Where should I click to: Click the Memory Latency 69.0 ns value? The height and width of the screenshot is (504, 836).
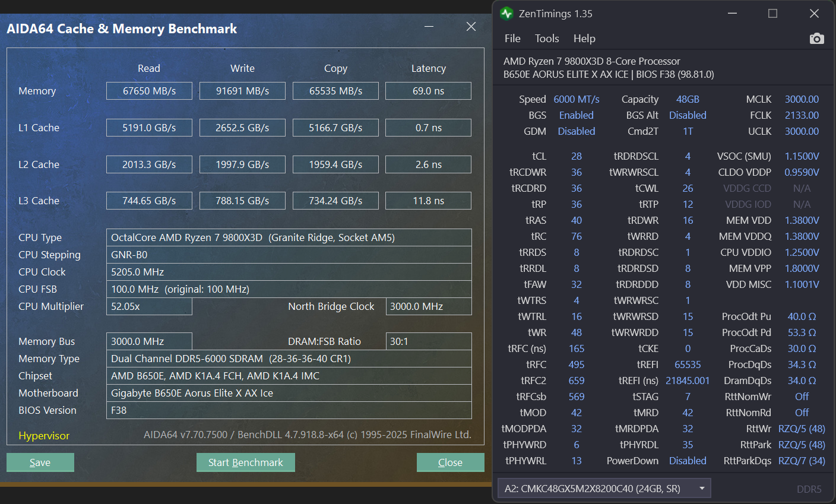428,91
